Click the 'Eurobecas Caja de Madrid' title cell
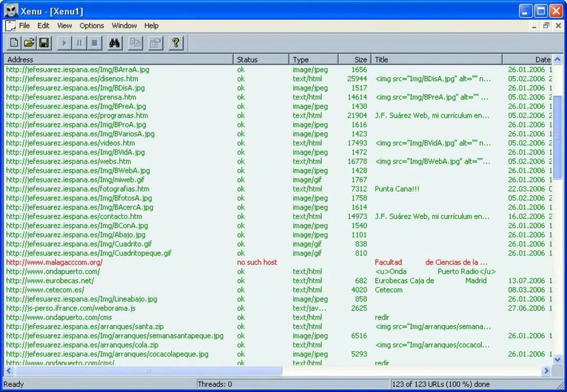 (x=431, y=281)
